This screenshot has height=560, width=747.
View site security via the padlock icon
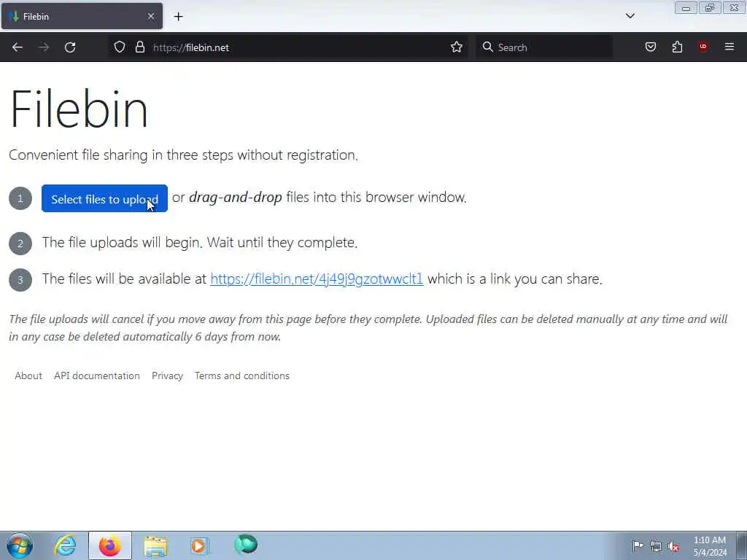139,47
